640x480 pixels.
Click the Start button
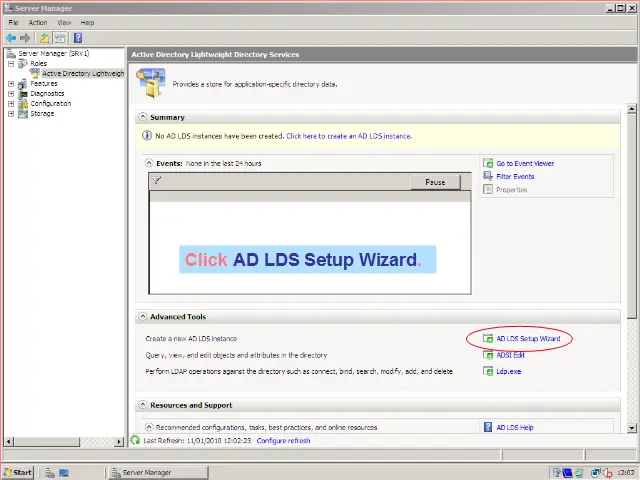pos(18,472)
